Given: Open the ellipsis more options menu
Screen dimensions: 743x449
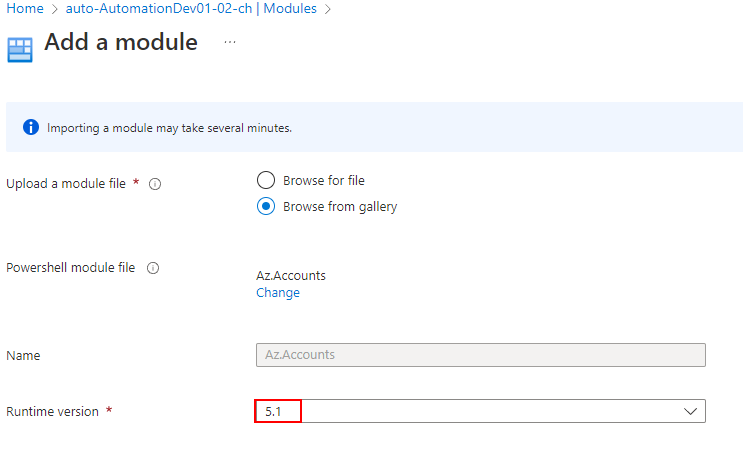Looking at the screenshot, I should tap(230, 42).
